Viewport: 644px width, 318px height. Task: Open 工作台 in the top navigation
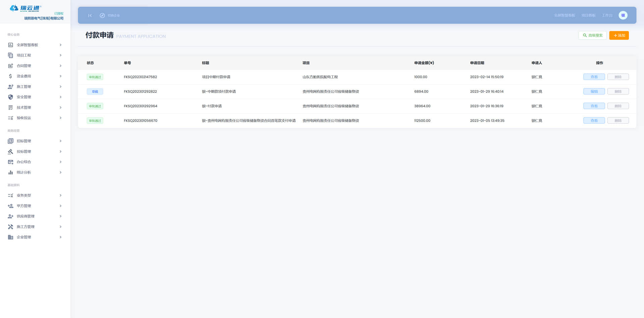coord(607,15)
